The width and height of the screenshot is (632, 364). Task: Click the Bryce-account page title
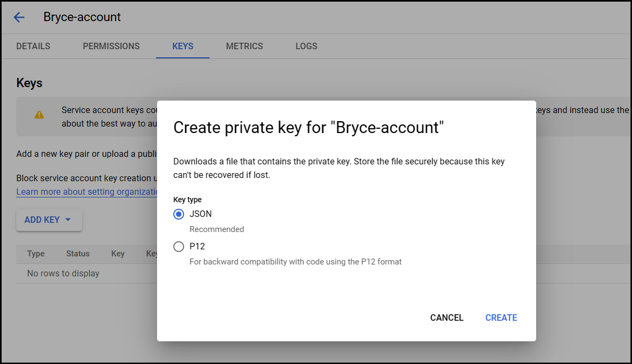pyautogui.click(x=82, y=17)
